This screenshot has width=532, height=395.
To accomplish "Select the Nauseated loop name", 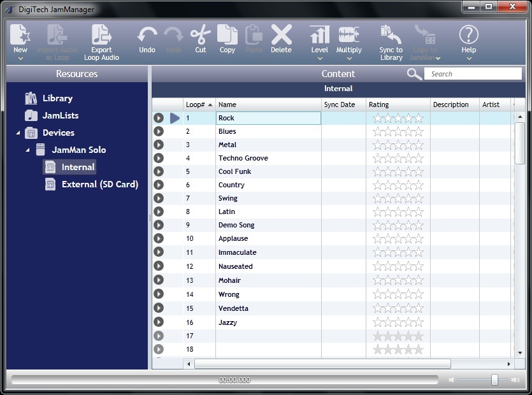I will 236,266.
